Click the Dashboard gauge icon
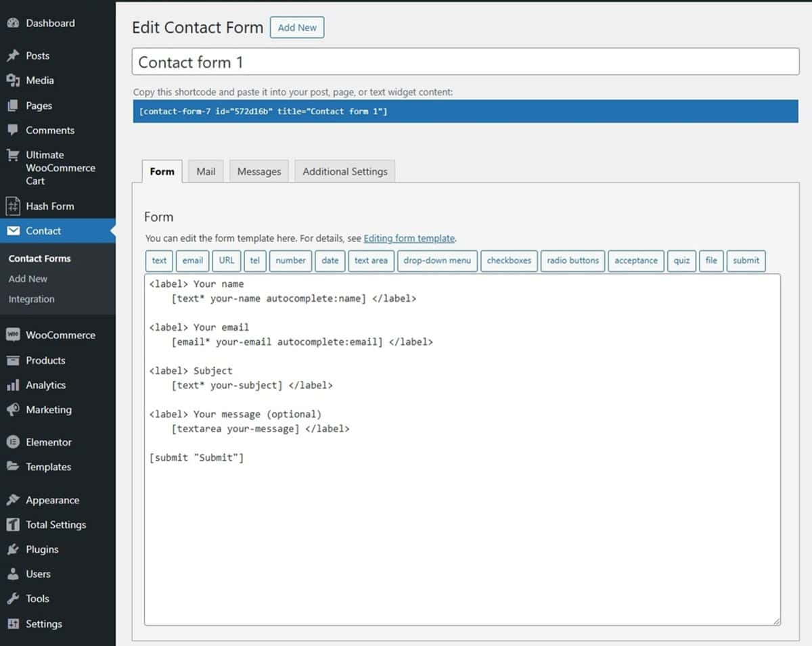812x646 pixels. click(13, 23)
